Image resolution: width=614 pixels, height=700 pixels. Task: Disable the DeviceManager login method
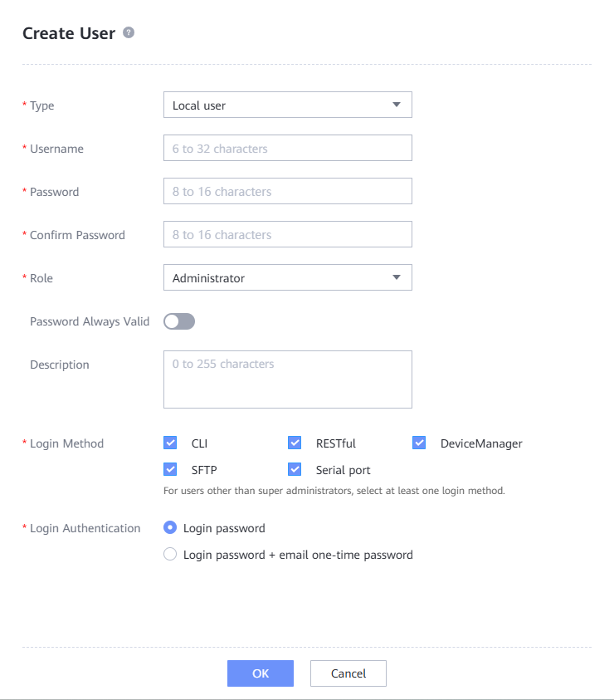419,443
